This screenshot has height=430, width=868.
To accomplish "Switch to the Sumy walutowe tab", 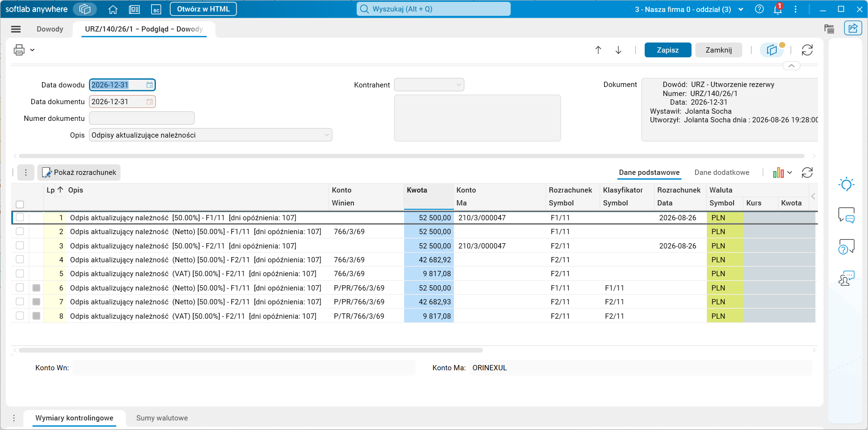I will click(162, 418).
